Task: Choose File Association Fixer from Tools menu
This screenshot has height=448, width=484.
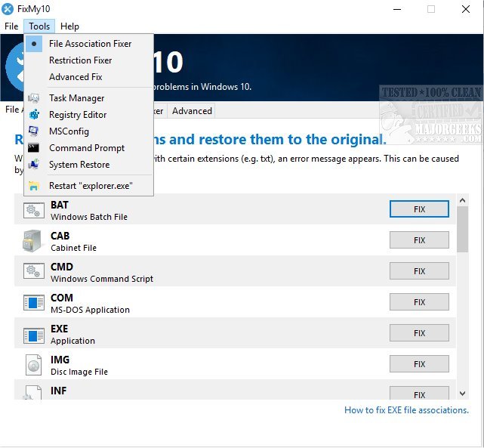Action: pos(88,44)
